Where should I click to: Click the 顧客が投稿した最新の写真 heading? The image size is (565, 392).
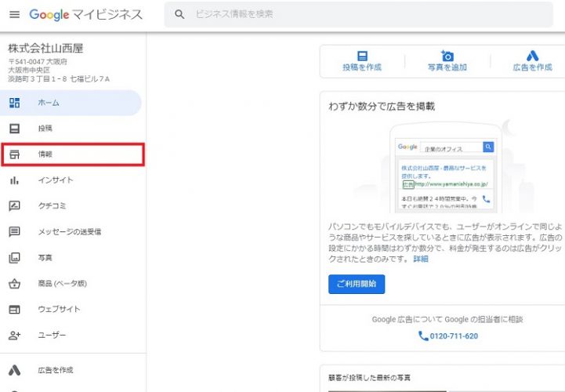tap(369, 378)
